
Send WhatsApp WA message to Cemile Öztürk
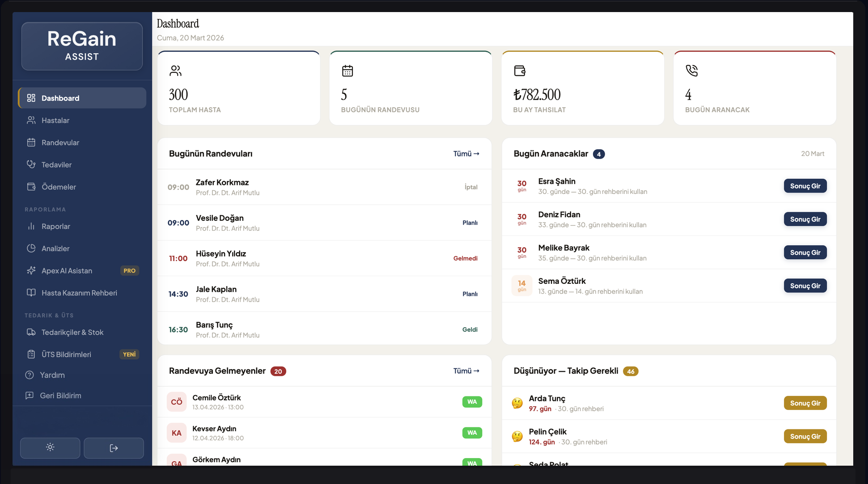pyautogui.click(x=472, y=402)
